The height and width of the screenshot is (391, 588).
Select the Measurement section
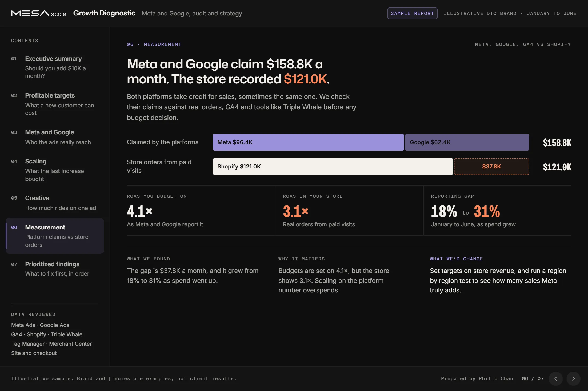[x=55, y=236]
